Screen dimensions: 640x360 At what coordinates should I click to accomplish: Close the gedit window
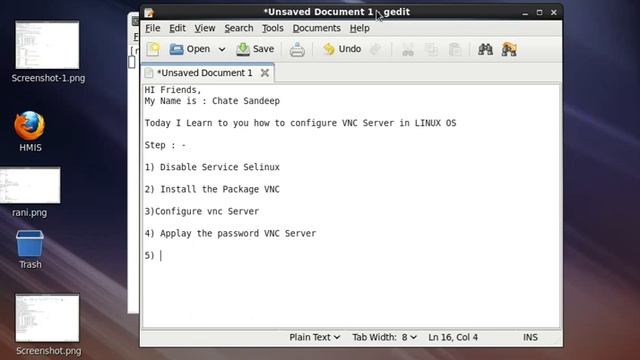[x=553, y=13]
